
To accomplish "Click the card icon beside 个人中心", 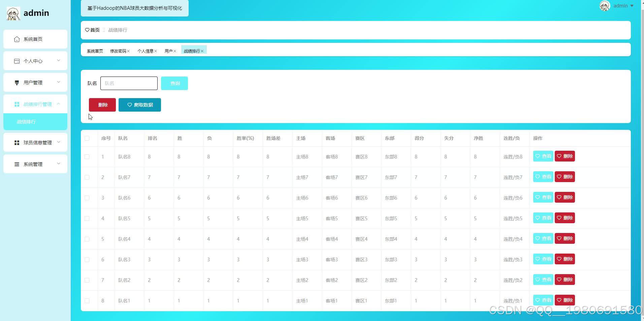I will tap(17, 61).
